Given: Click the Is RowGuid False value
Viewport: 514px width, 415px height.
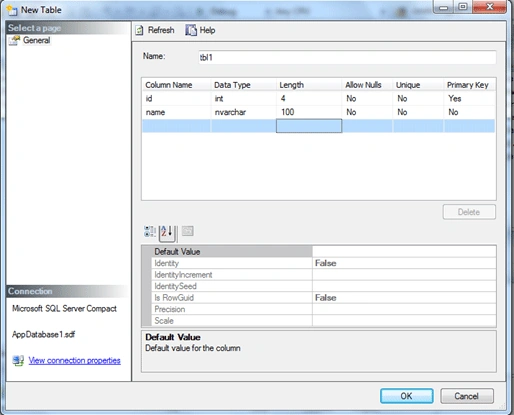Looking at the screenshot, I should (x=404, y=298).
